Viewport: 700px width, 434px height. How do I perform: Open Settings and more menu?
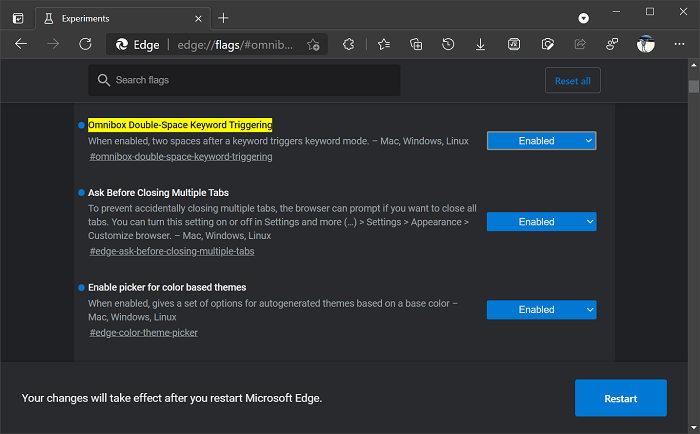pos(679,44)
